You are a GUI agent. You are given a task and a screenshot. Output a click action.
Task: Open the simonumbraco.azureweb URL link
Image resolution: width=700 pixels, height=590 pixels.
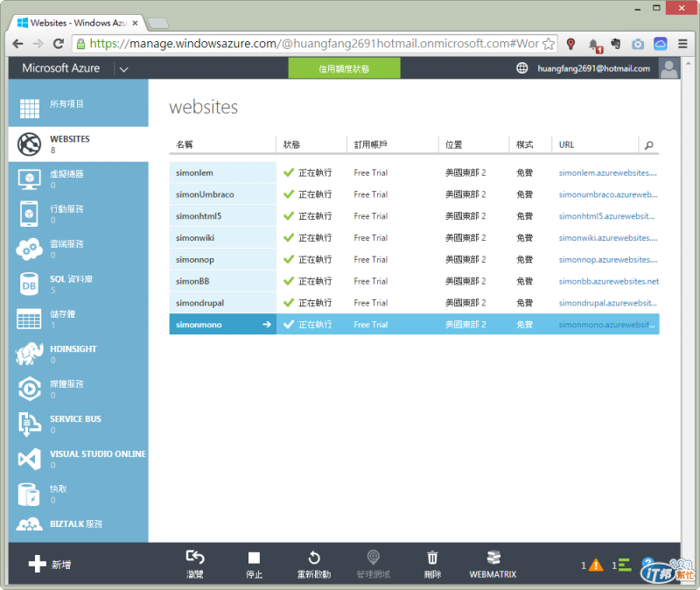coord(608,194)
